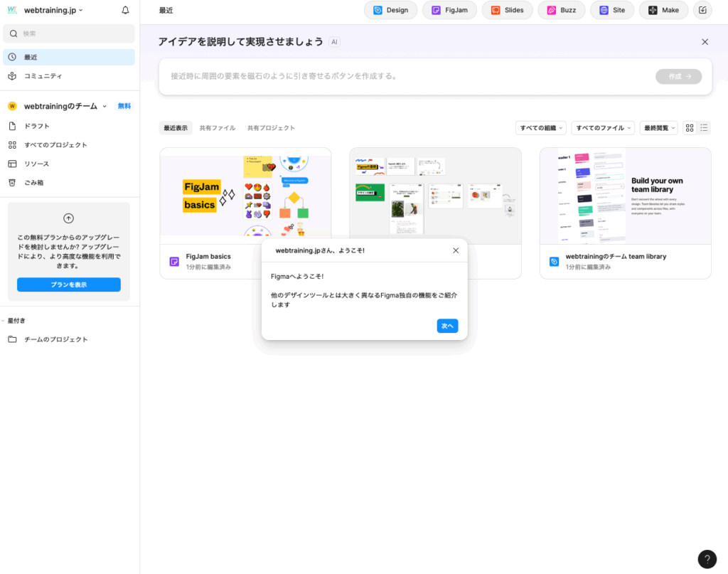The width and height of the screenshot is (728, 574).
Task: Create a new Design file
Action: 390,10
